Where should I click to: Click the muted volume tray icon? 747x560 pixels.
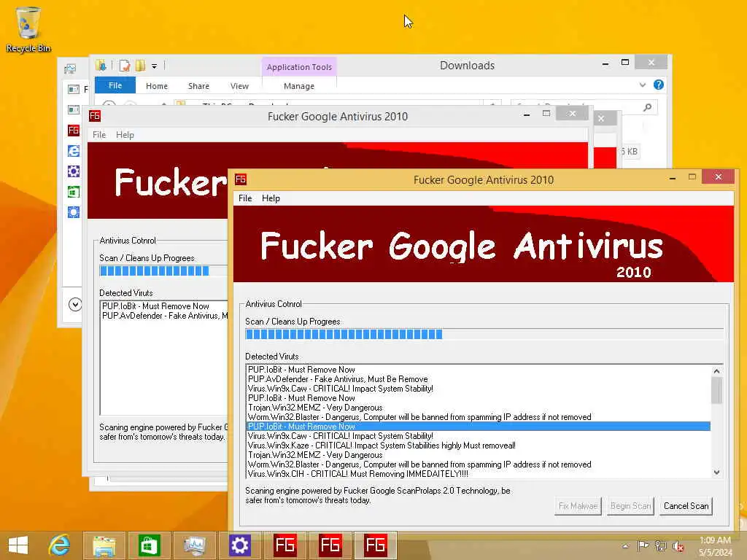tap(678, 546)
